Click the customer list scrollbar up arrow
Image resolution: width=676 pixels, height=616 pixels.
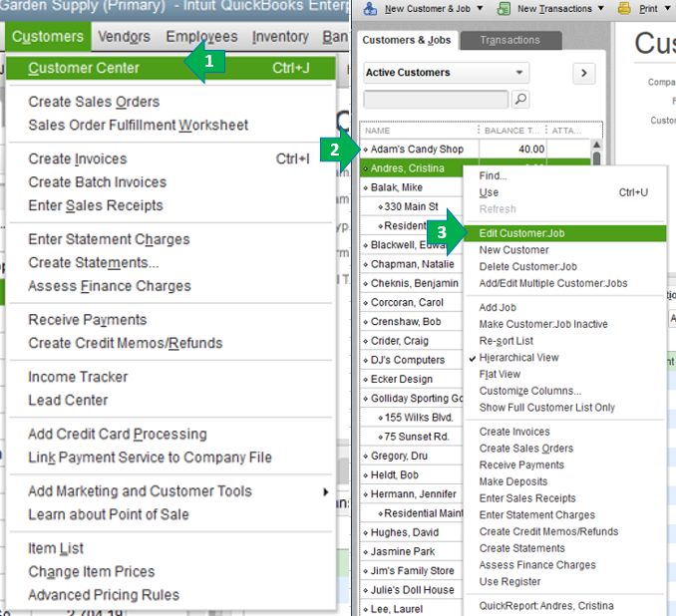596,145
